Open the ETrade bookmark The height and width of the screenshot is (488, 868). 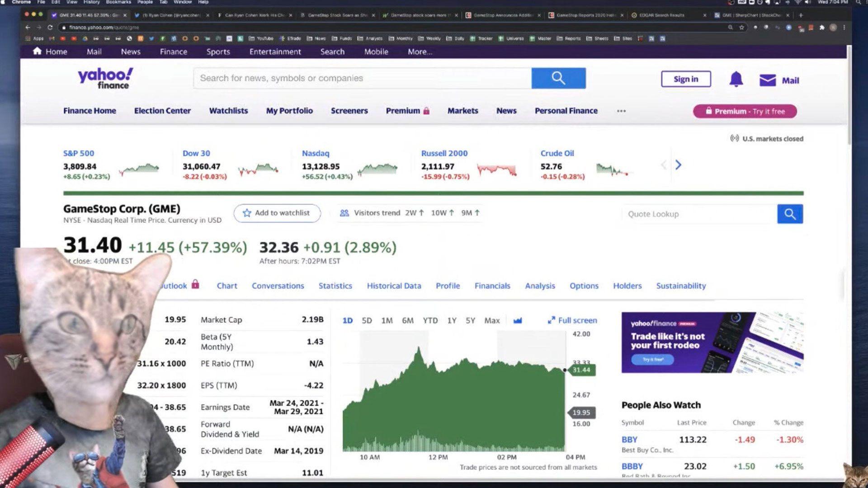[x=290, y=38]
